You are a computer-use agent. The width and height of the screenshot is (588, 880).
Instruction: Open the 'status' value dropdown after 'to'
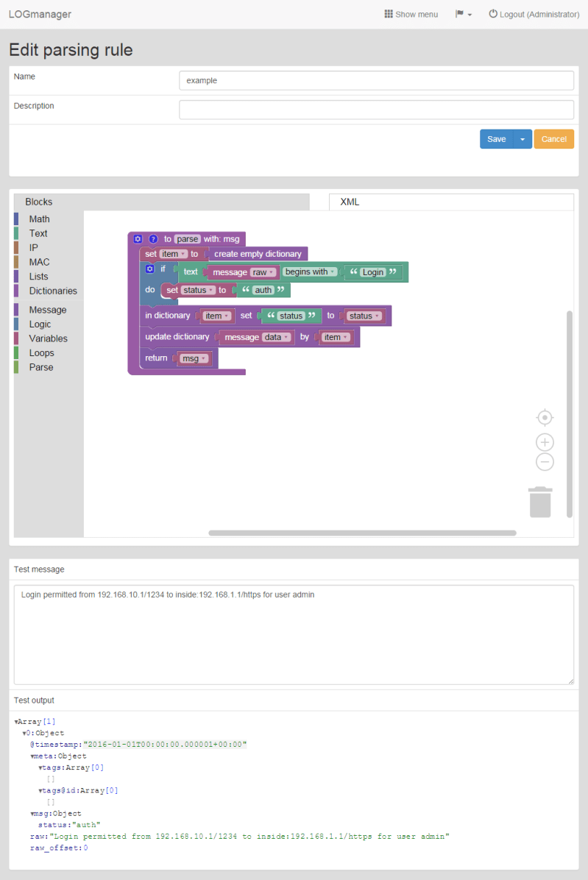point(364,316)
